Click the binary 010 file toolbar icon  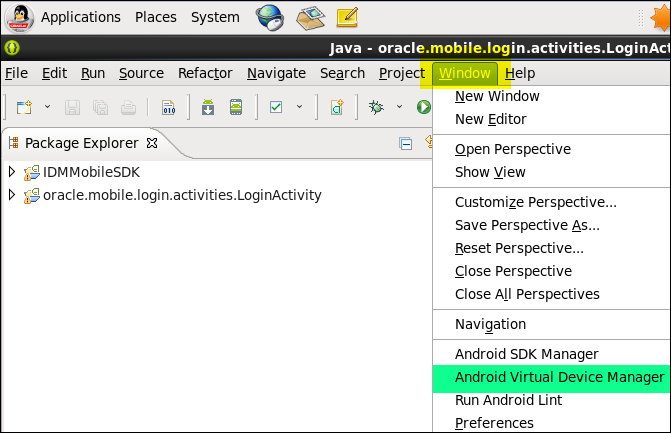pyautogui.click(x=169, y=107)
